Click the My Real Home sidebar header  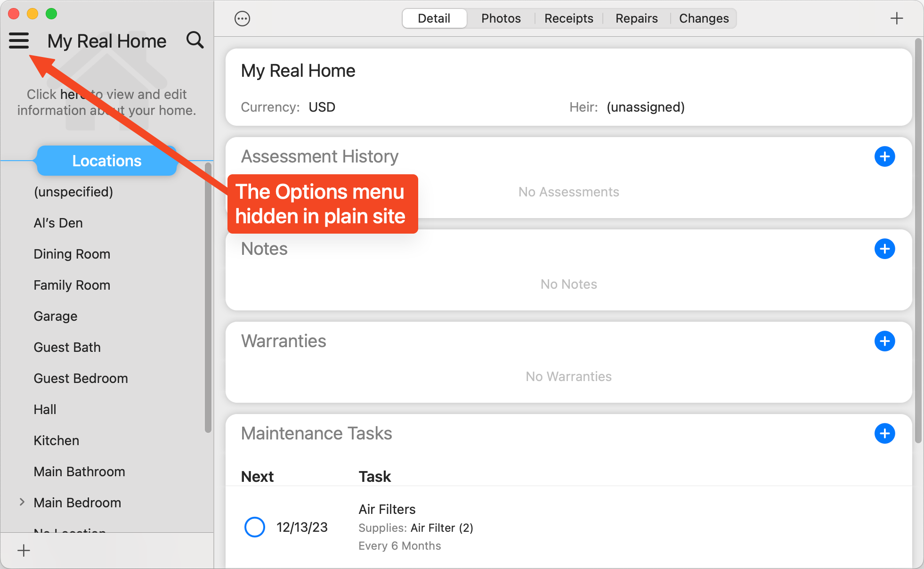click(x=107, y=41)
